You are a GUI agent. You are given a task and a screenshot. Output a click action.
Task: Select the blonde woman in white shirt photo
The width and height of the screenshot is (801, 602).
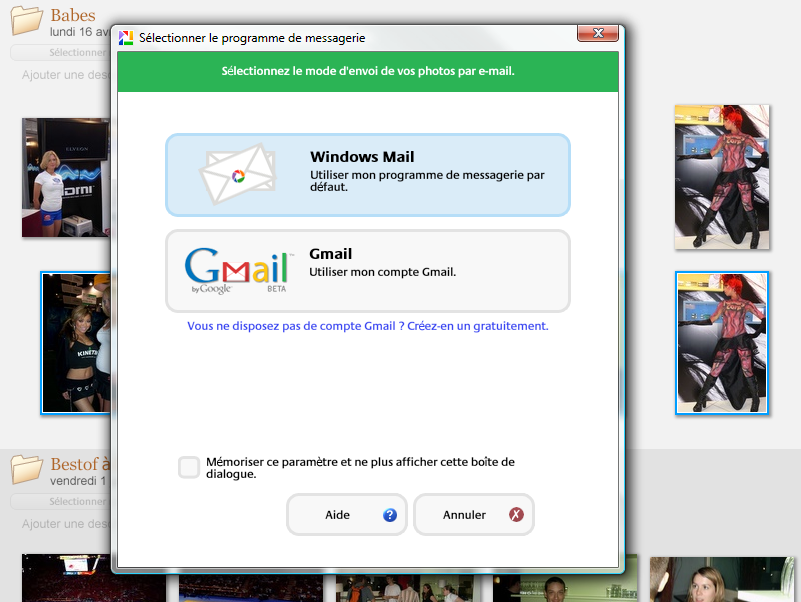[x=66, y=177]
